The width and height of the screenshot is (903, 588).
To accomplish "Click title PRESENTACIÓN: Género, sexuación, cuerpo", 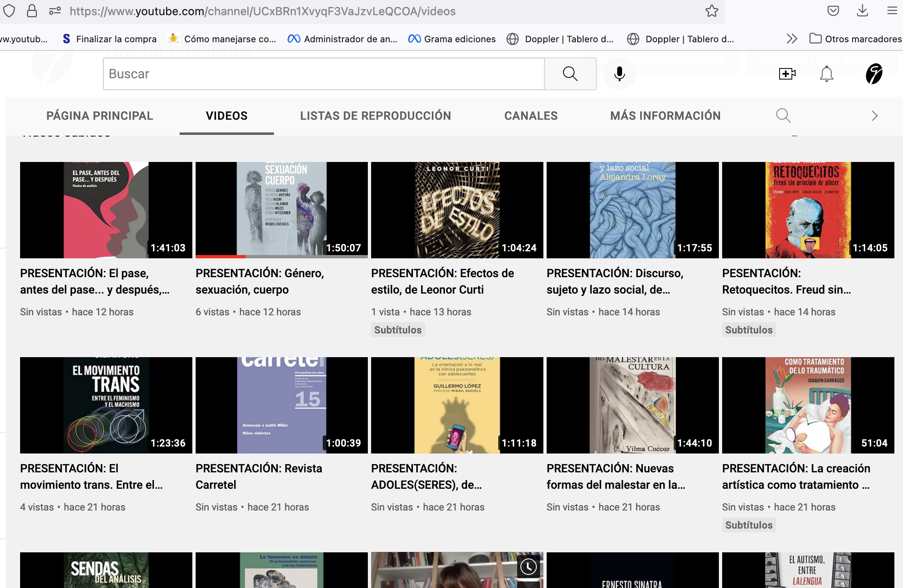I will (260, 281).
